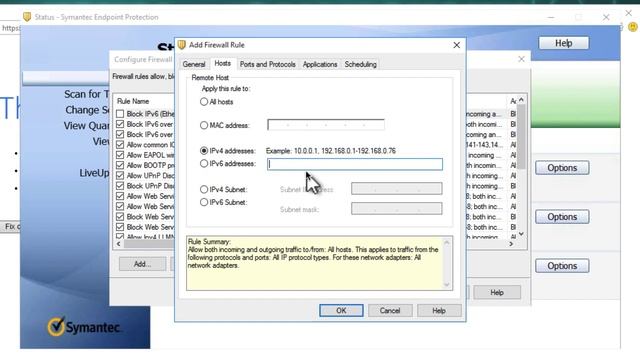Confirm the firewall rule with OK
The image size is (640, 360).
point(341,311)
